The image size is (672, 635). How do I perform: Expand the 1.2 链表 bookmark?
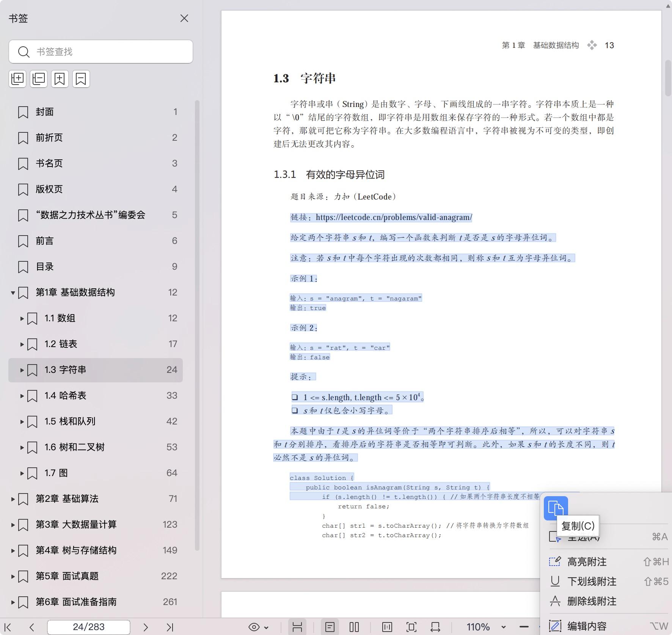22,344
